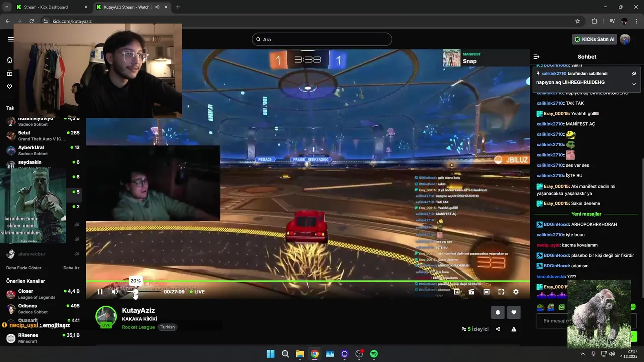Jump to Yeni mesajlar in chat
This screenshot has height=362, width=644.
587,214
